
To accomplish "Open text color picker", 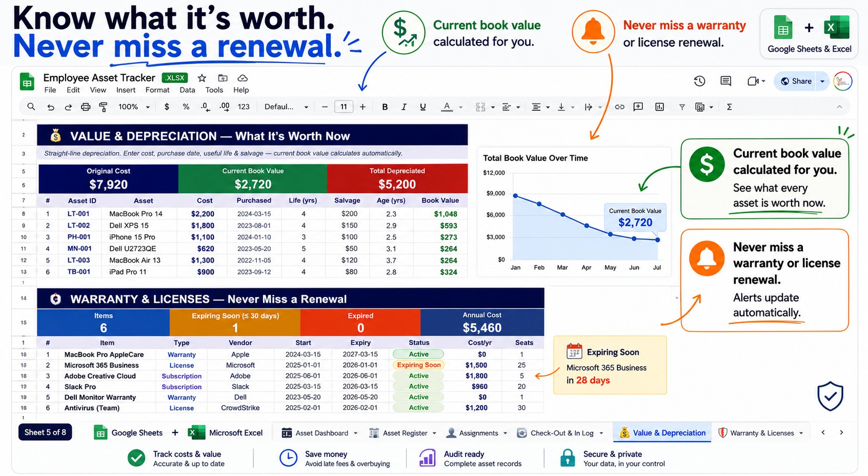I will tap(447, 107).
